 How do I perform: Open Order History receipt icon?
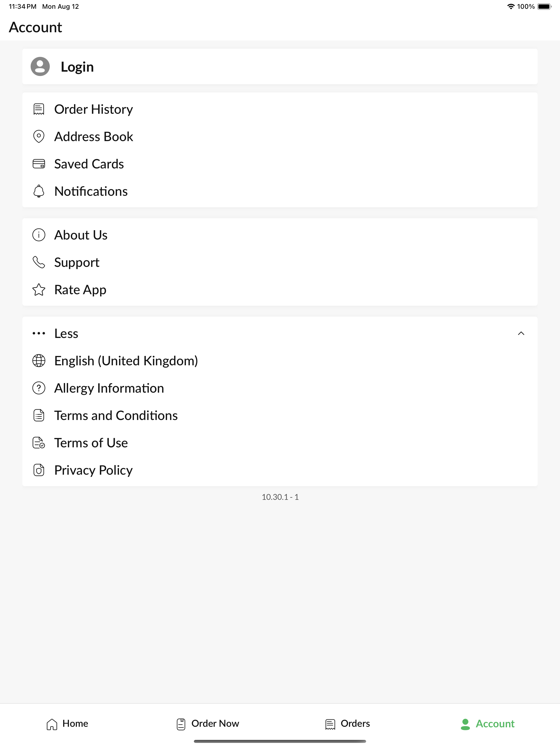click(39, 109)
